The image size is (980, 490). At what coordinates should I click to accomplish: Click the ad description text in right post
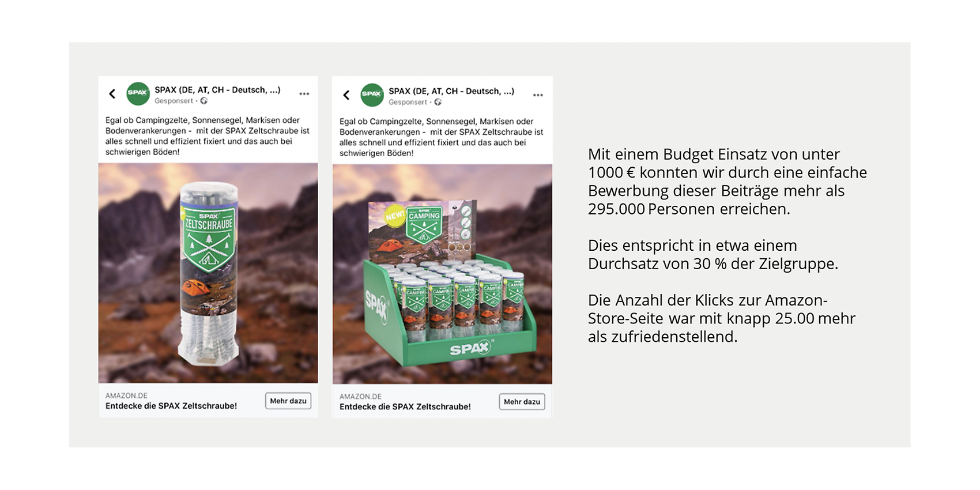click(441, 137)
